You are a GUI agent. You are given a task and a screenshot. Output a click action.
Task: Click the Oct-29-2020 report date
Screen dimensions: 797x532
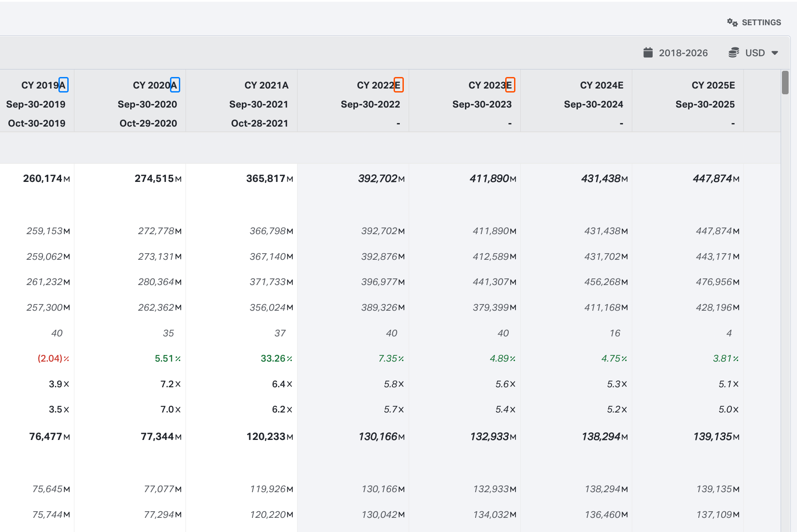[x=148, y=123]
